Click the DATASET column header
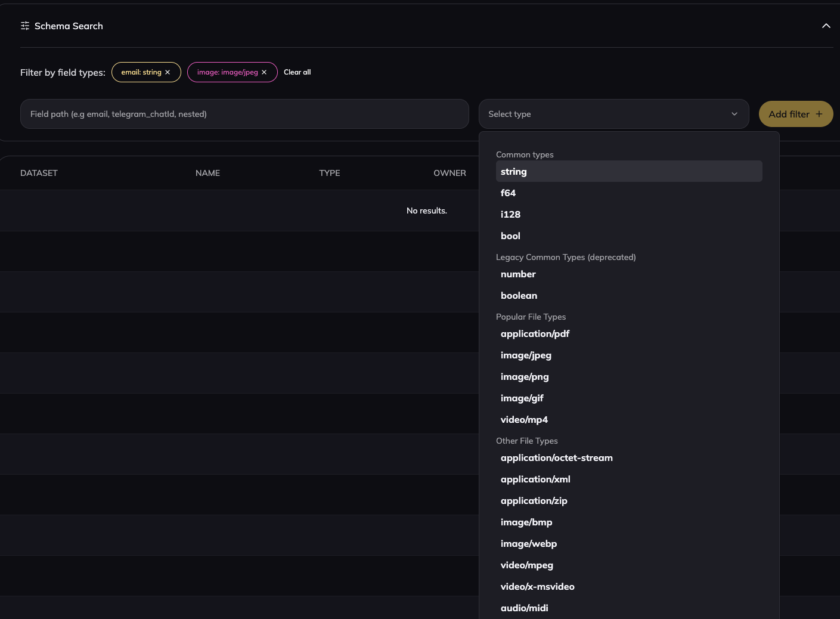Viewport: 840px width, 619px height. tap(39, 173)
